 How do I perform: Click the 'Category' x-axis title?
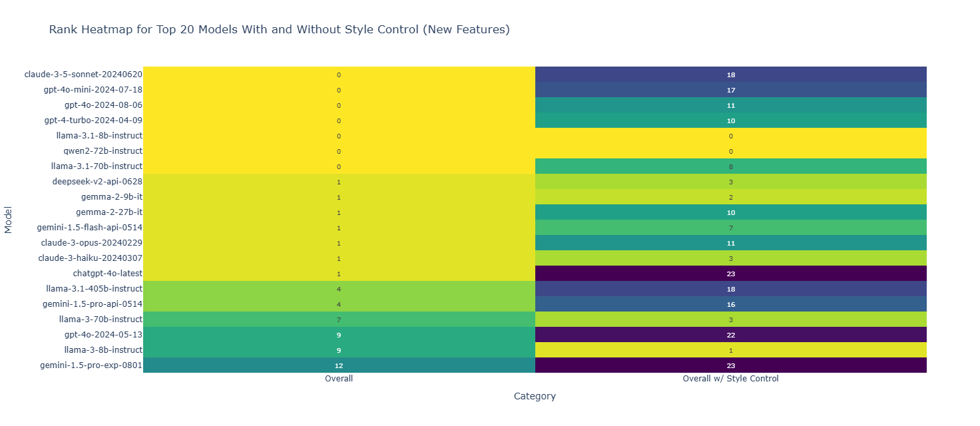(x=535, y=396)
